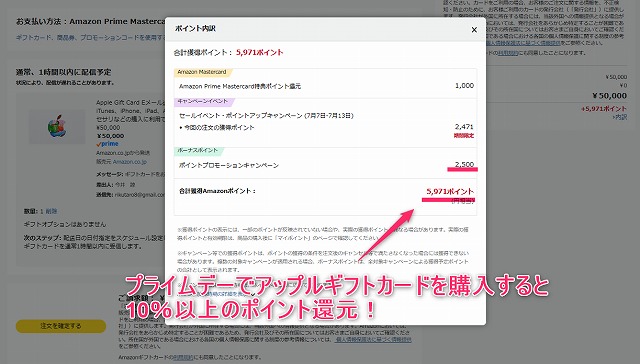The image size is (640, 364).
Task: Click the 1,000 points value
Action: click(464, 86)
